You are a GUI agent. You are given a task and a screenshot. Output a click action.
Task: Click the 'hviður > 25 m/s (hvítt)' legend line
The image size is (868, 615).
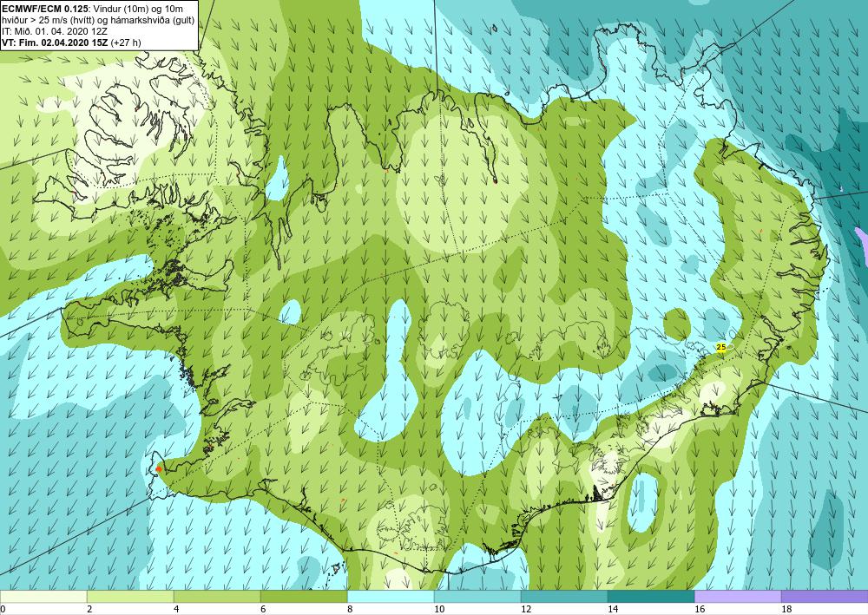click(48, 21)
